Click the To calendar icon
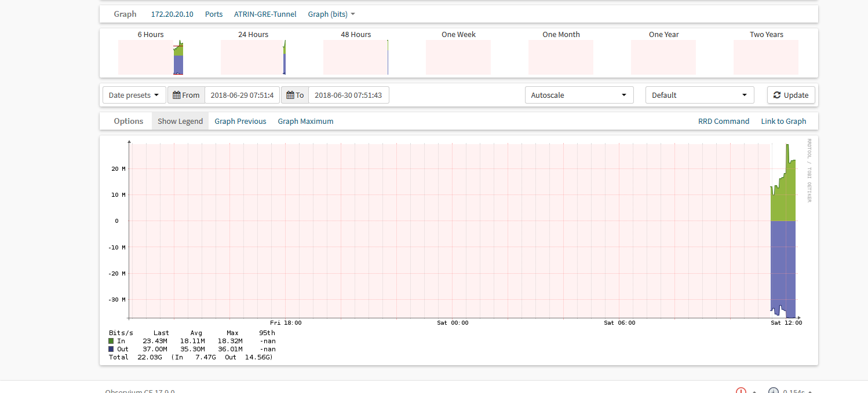 point(290,95)
